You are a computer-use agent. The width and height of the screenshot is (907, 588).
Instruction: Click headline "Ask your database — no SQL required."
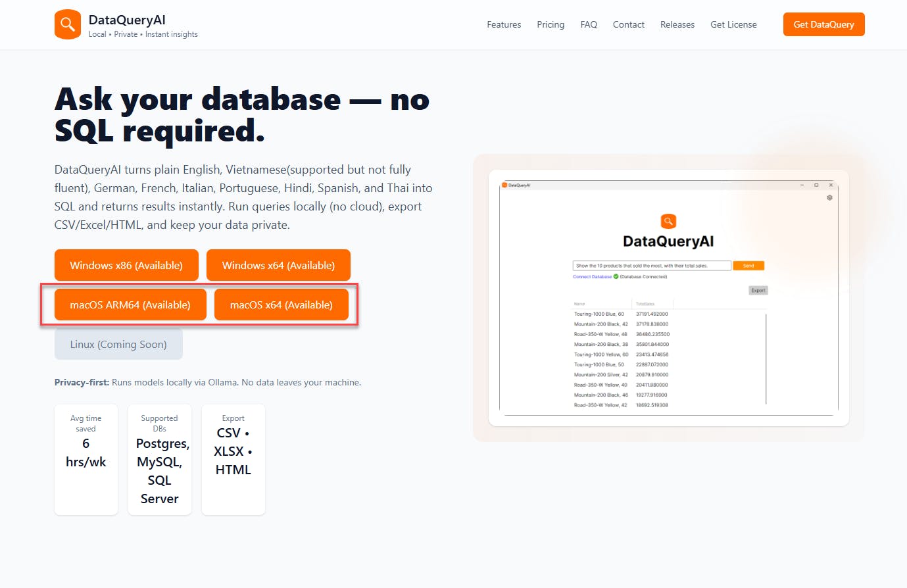click(x=242, y=115)
